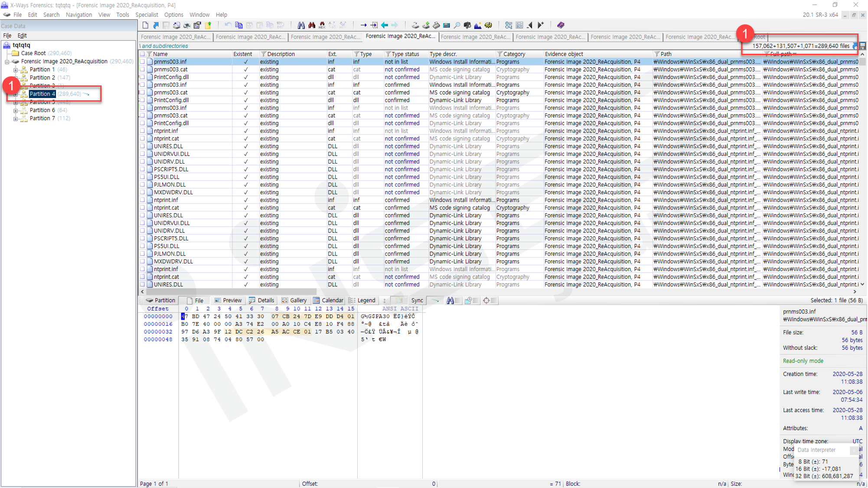Collapse the Forensic Image 2020_ReAcquisition node
Viewport: 868px width, 488px height.
pos(7,62)
